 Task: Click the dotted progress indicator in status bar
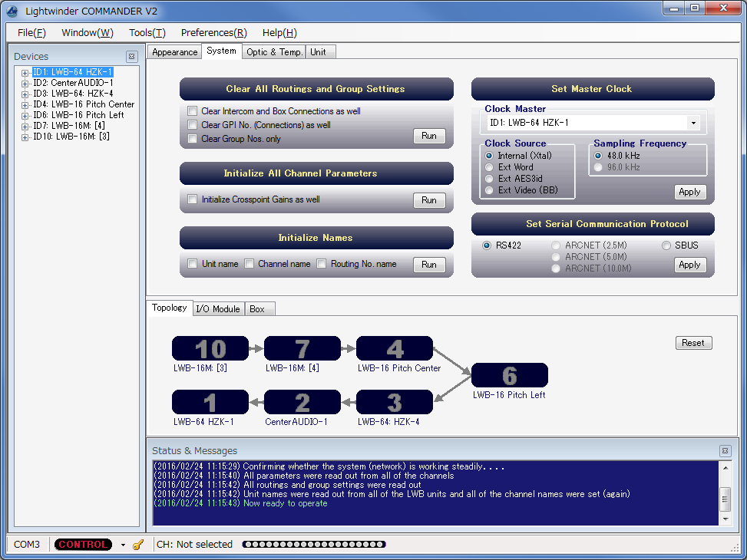(314, 545)
